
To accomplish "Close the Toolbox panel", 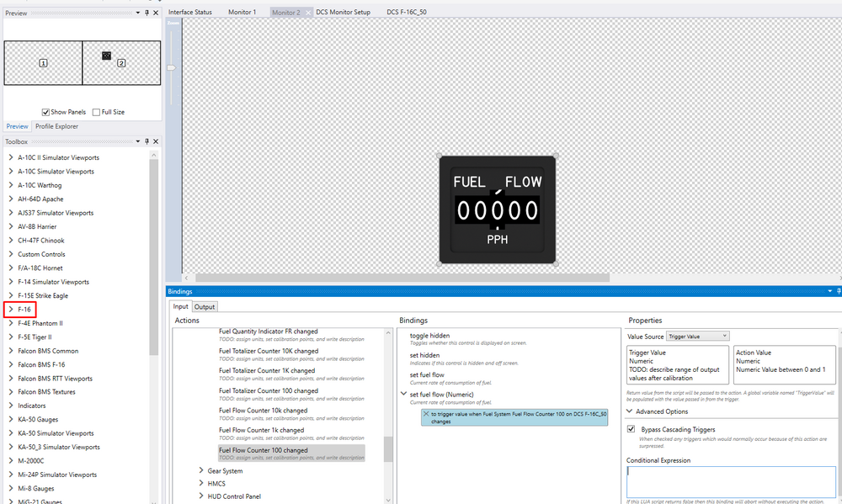I will click(x=155, y=142).
